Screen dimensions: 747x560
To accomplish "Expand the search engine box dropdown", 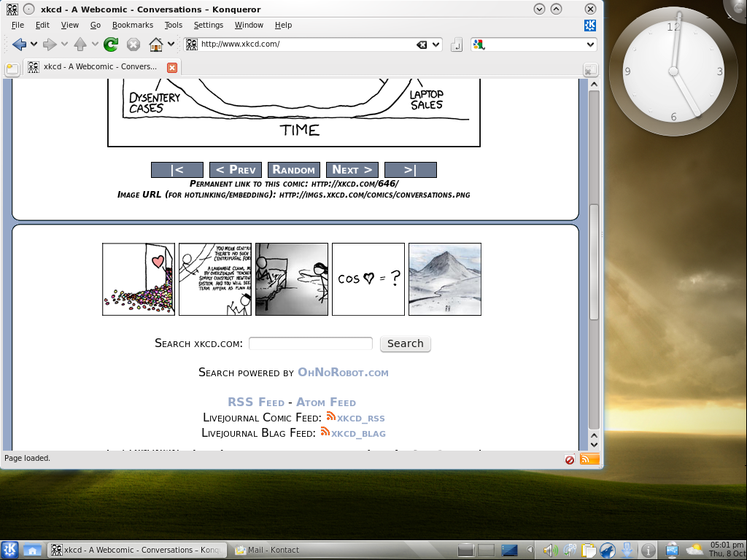I will (591, 44).
